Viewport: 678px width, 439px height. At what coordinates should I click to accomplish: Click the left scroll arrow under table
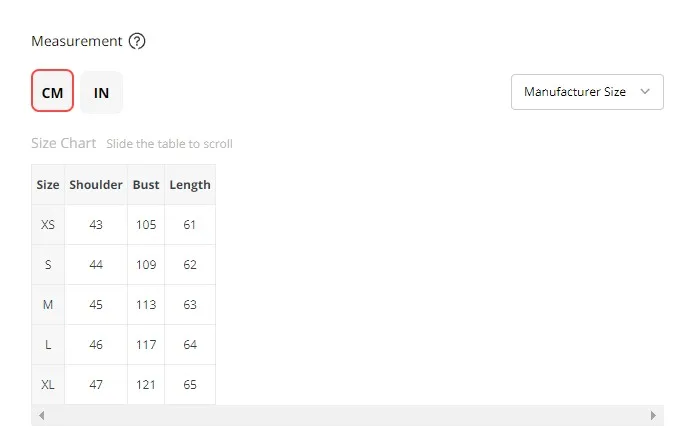tap(41, 415)
